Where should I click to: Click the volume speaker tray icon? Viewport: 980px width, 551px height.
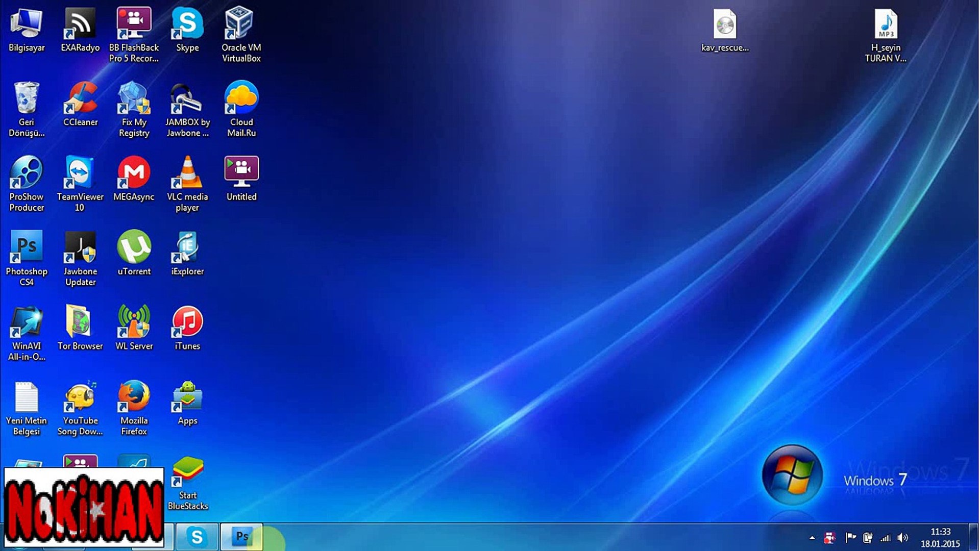coord(902,538)
